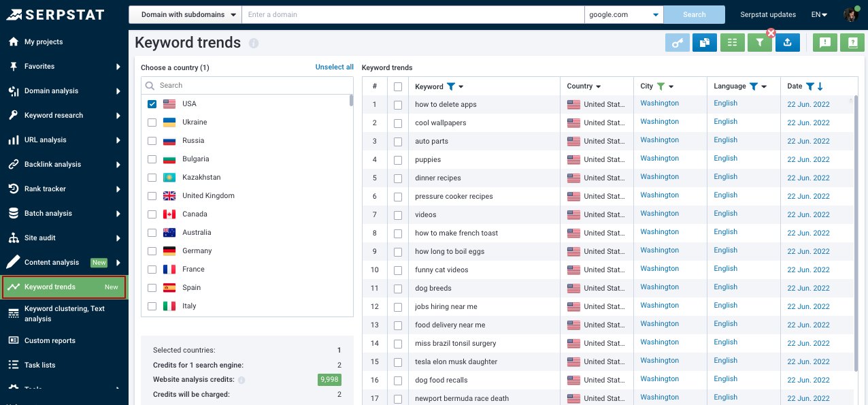
Task: Click the key icon toolbar button
Action: tap(677, 42)
